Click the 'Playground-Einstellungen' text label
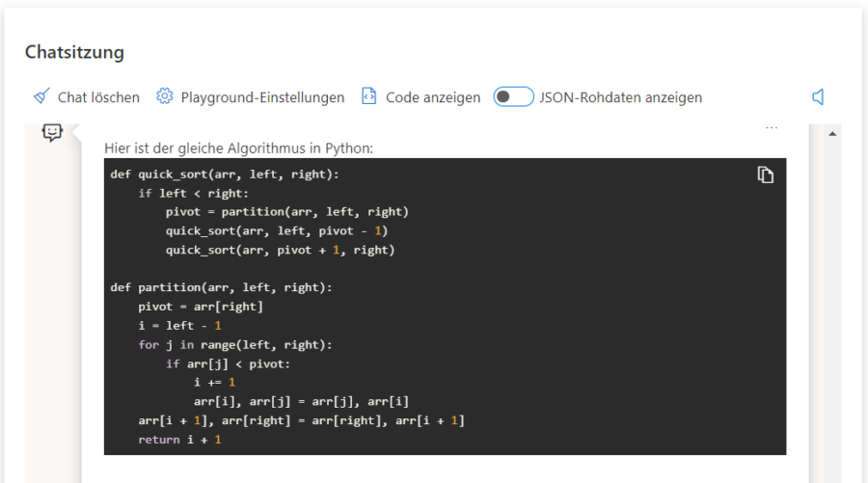The image size is (868, 483). coord(262,97)
